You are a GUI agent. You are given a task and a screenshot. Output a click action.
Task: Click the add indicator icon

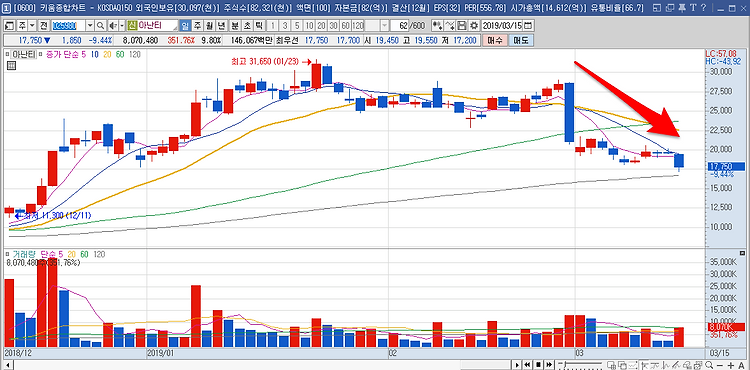pos(437,25)
